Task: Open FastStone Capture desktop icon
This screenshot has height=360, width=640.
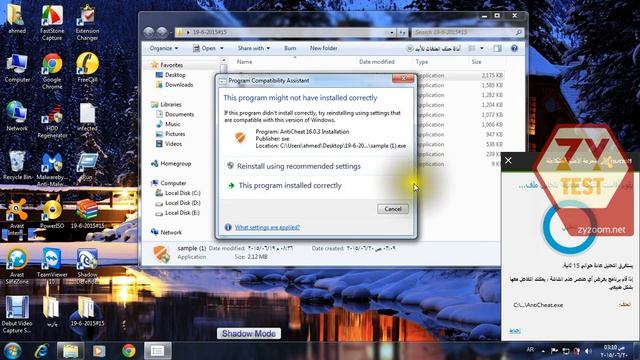Action: [52, 22]
